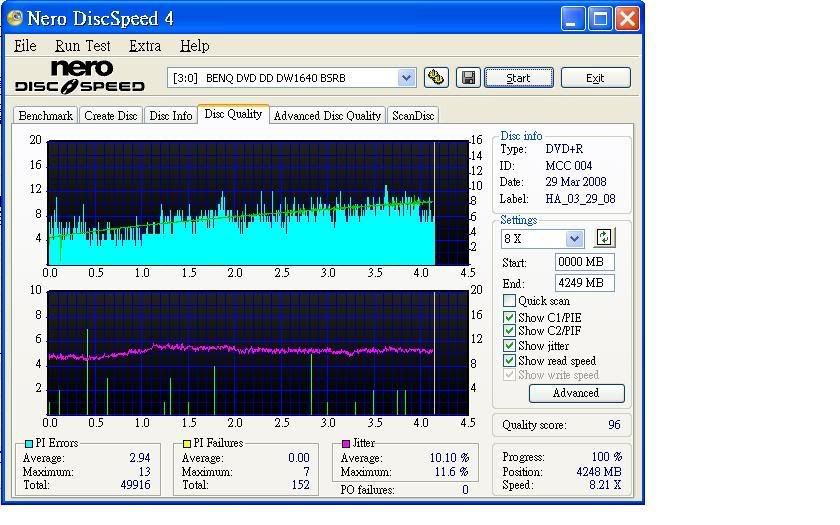
Task: Click the drive options icon beside drive selector
Action: 436,78
